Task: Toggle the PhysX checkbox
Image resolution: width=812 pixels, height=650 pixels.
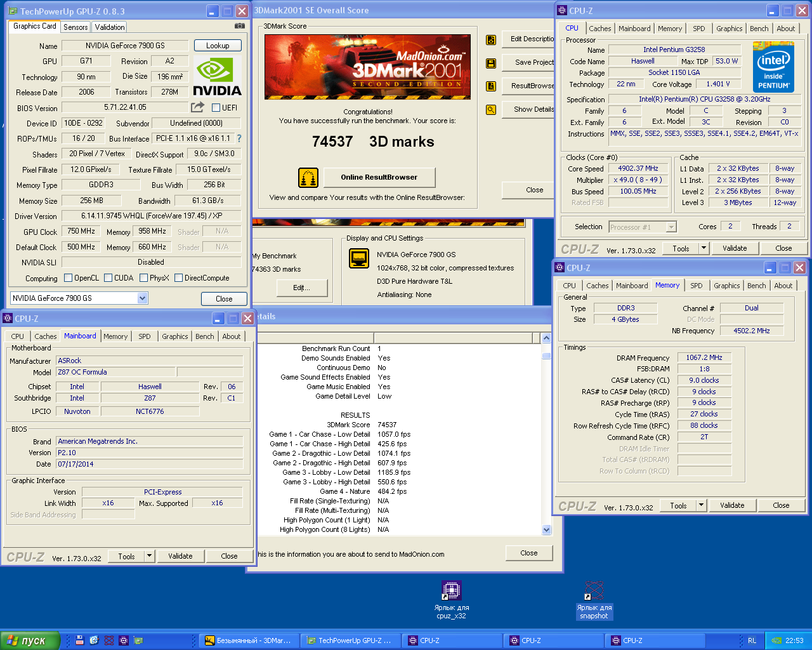Action: coord(144,278)
